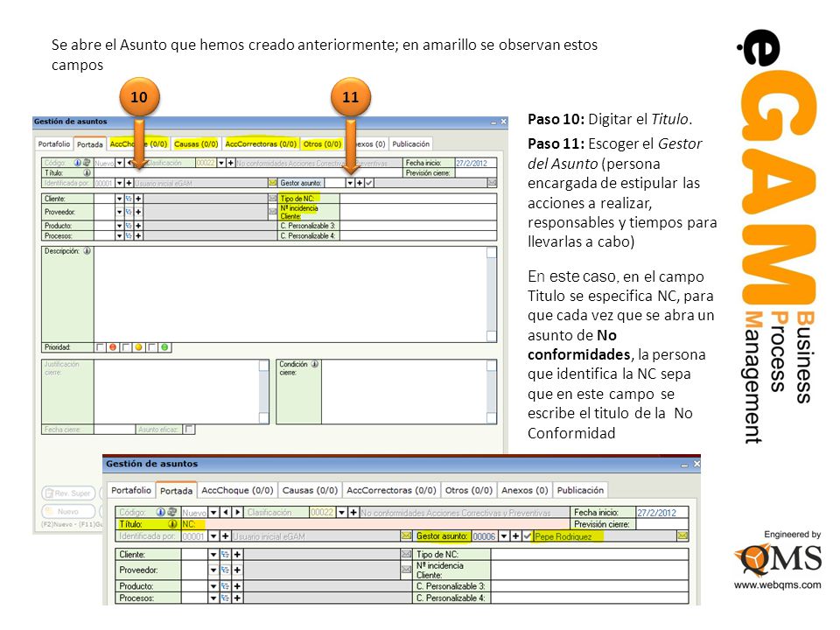Click Tipo de NC field in upper window
This screenshot has width=840, height=630.
418,199
